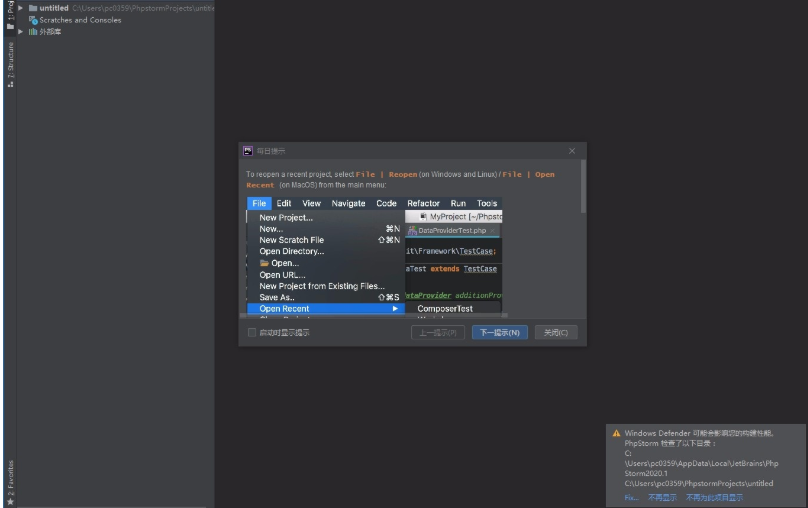Click the Structure tab's small icon
This screenshot has height=508, width=808.
(x=10, y=84)
